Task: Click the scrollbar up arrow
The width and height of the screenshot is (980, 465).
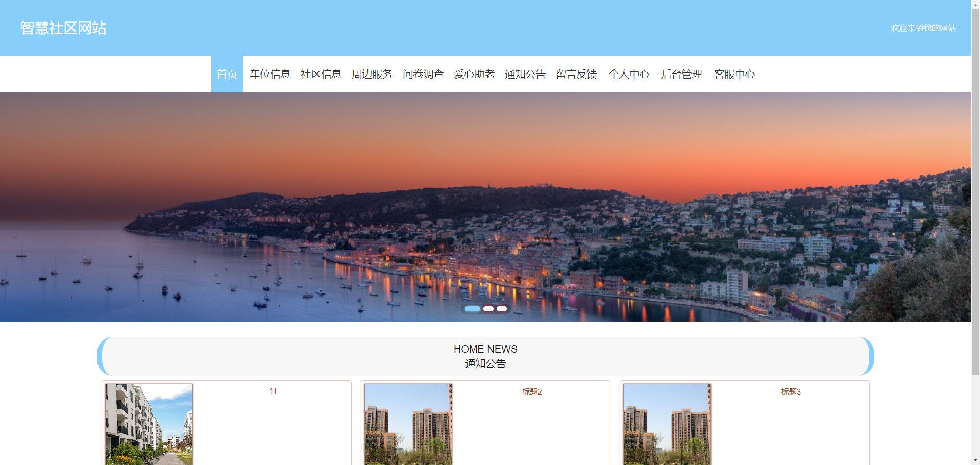Action: 975,4
